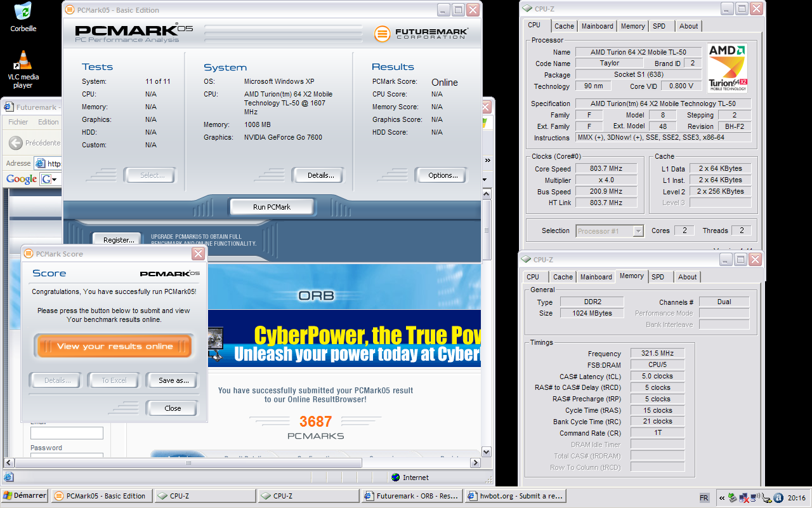
Task: Click the blue round tray icon beside clock
Action: click(x=778, y=498)
